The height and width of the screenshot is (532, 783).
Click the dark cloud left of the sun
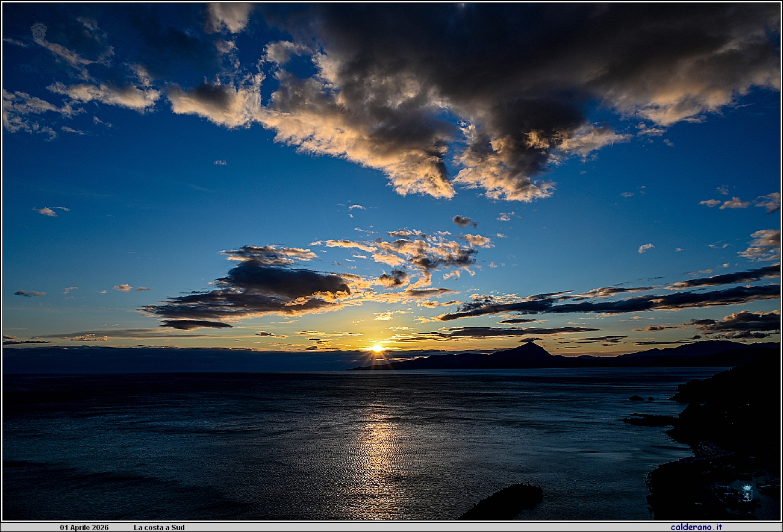click(265, 289)
